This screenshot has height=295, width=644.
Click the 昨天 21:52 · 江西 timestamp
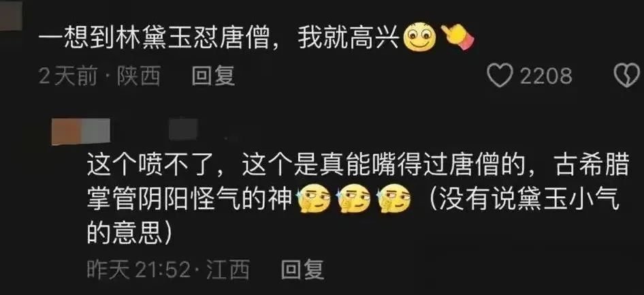168,270
